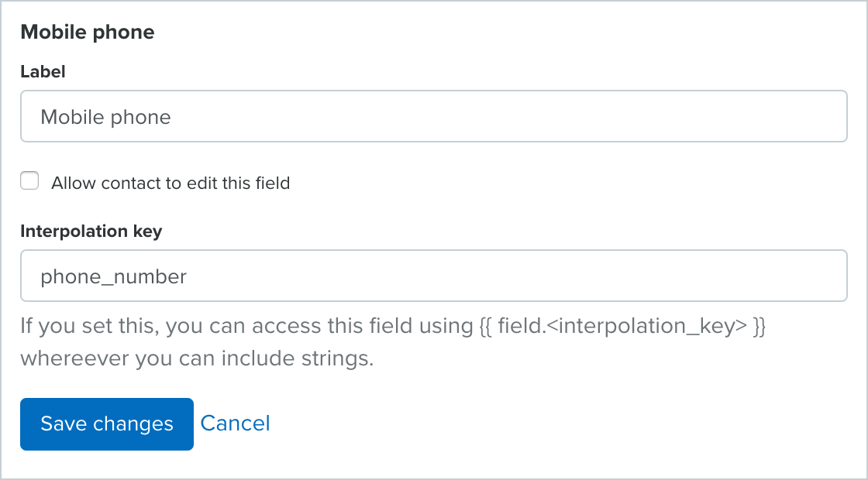
Task: Click the 'Mobile phone' section heading
Action: point(87,32)
